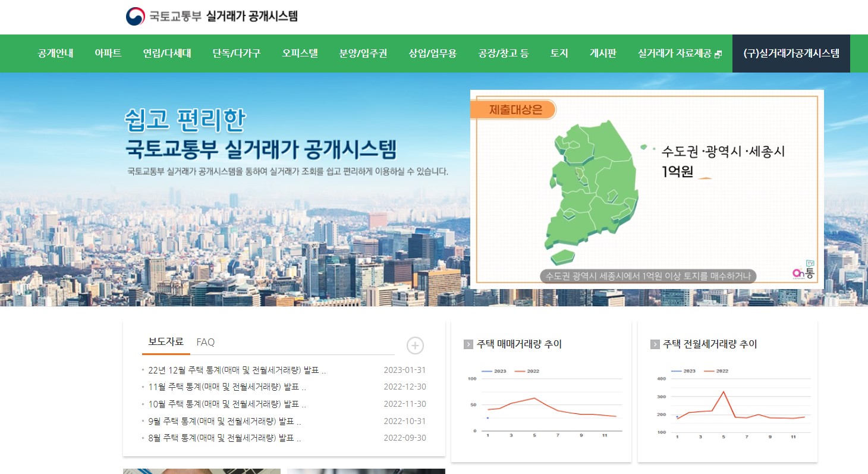Image resolution: width=868 pixels, height=474 pixels.
Task: Click the external link icon on 실거래가 자료제공
Action: (x=719, y=52)
